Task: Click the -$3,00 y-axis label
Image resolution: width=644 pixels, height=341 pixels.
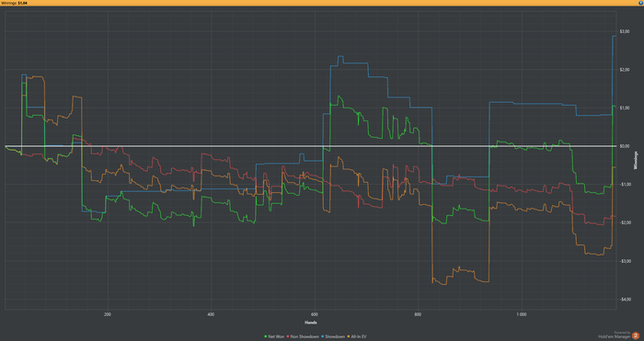Action: coord(625,260)
